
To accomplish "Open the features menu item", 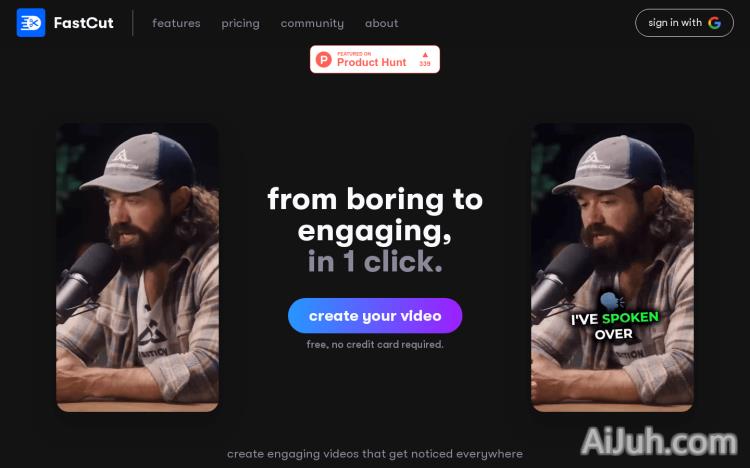I will [176, 23].
